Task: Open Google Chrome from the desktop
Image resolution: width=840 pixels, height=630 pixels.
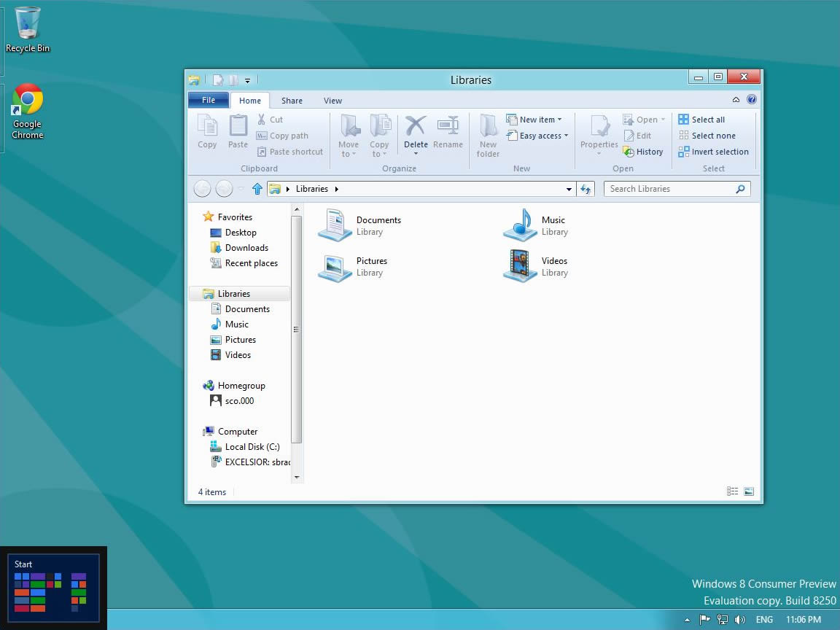Action: (x=28, y=101)
